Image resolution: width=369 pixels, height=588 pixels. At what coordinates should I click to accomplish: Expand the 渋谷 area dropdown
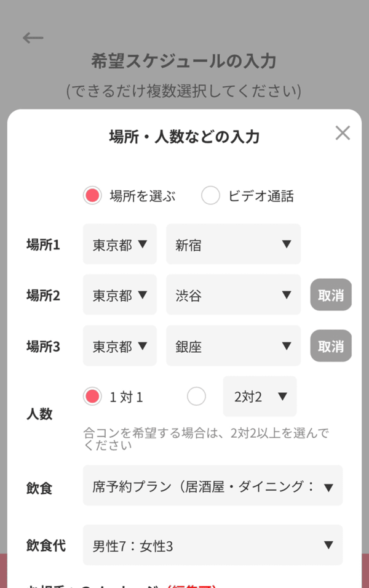coord(233,295)
